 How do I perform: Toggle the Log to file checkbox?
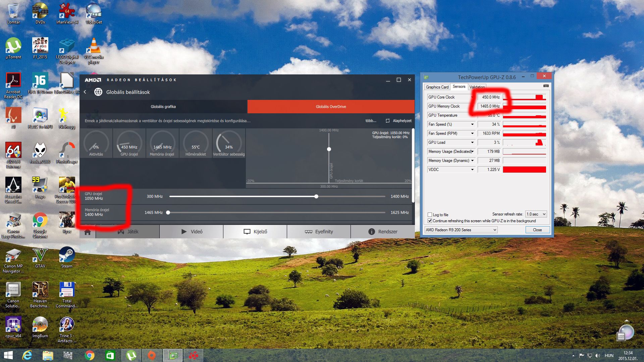pyautogui.click(x=430, y=215)
